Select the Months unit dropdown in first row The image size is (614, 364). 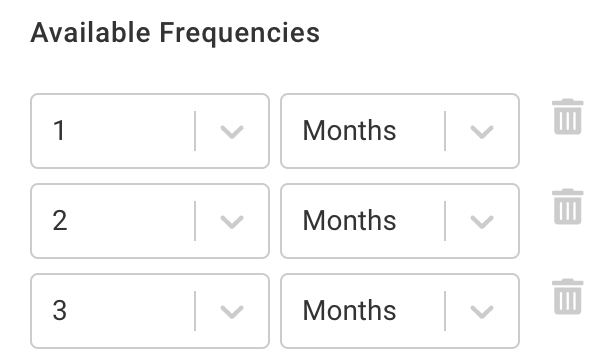[400, 131]
